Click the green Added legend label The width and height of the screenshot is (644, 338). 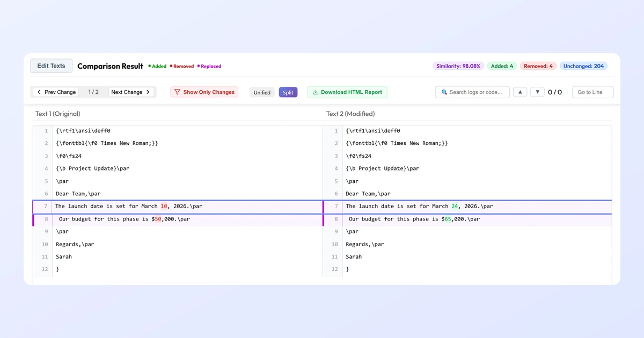158,67
